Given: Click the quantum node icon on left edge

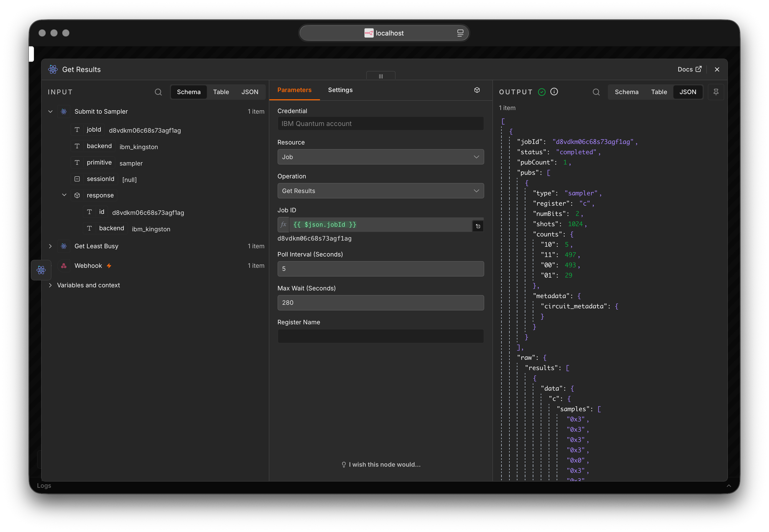Looking at the screenshot, I should click(41, 270).
